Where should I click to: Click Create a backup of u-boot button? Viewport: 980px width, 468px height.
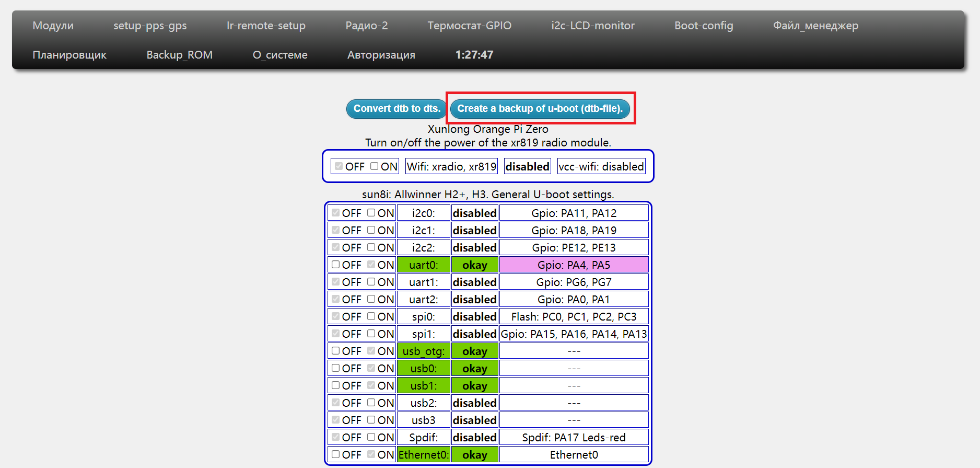click(540, 109)
